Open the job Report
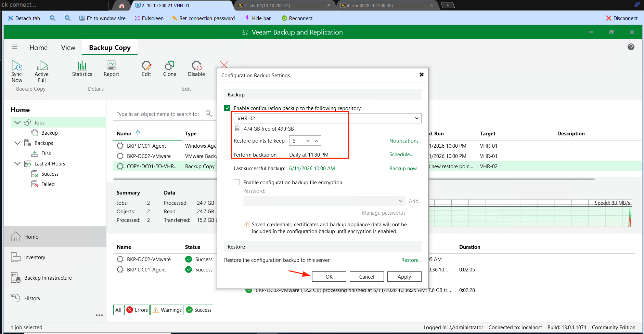644x334 pixels. pos(111,69)
